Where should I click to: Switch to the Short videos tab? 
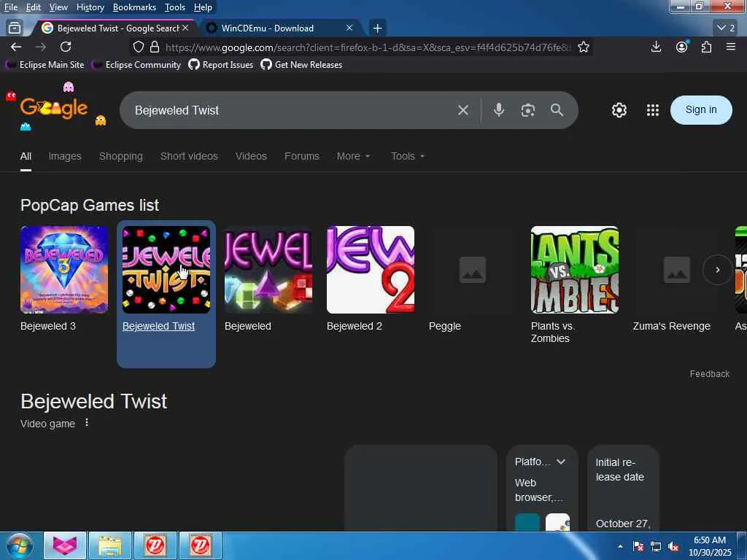click(189, 156)
